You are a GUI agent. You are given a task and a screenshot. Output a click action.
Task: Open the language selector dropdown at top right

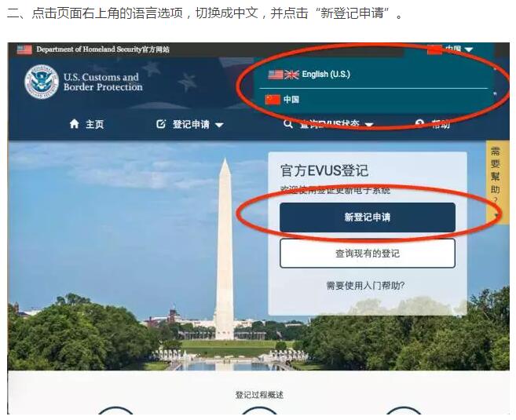(450, 49)
